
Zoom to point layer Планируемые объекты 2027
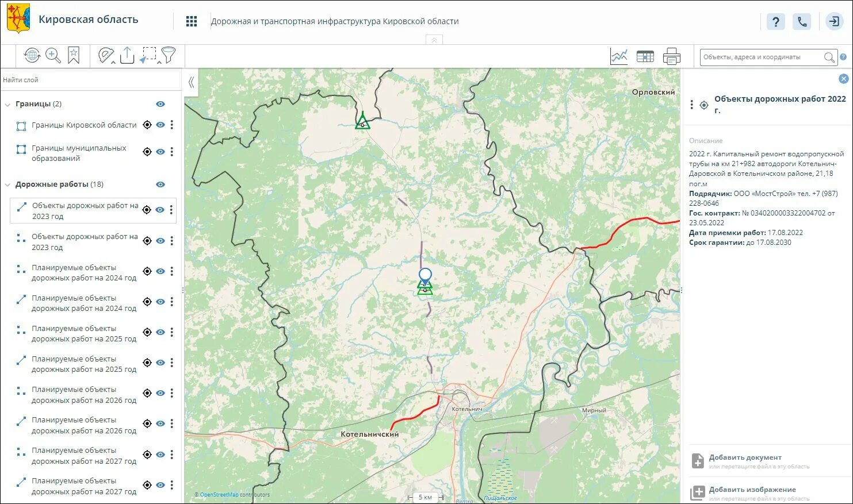click(x=147, y=455)
